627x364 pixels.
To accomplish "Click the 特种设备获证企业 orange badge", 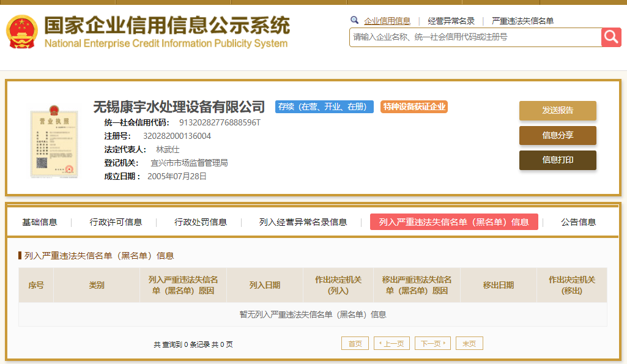I will [414, 107].
